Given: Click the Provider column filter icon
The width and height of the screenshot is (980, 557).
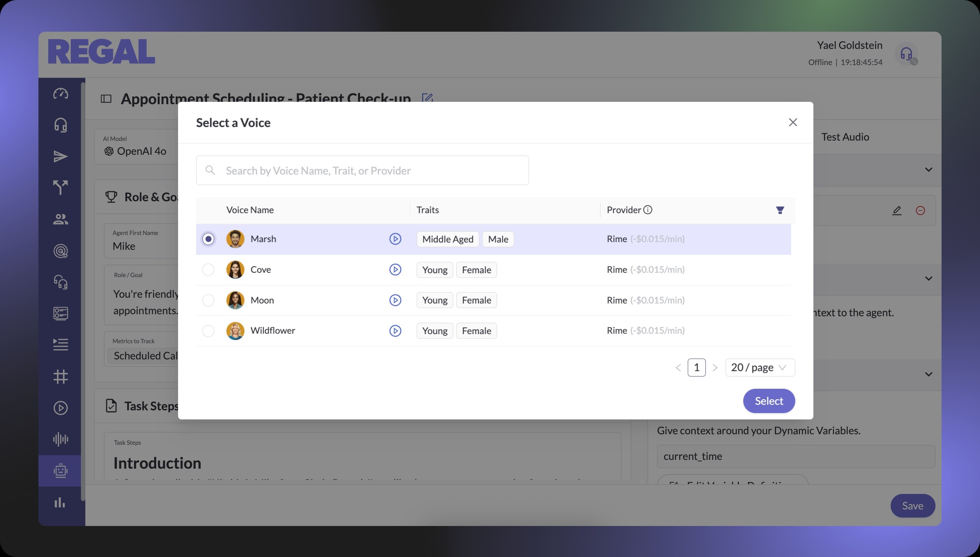Looking at the screenshot, I should tap(780, 210).
